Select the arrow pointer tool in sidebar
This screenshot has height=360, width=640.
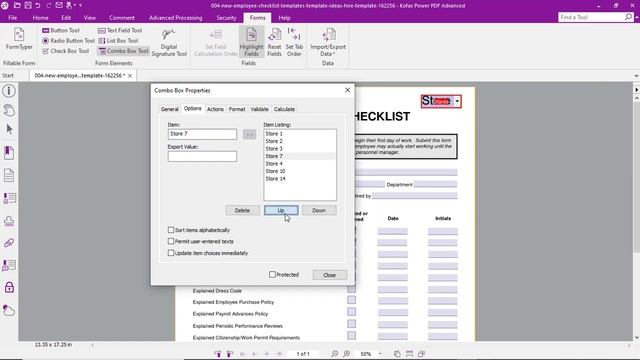[9, 129]
